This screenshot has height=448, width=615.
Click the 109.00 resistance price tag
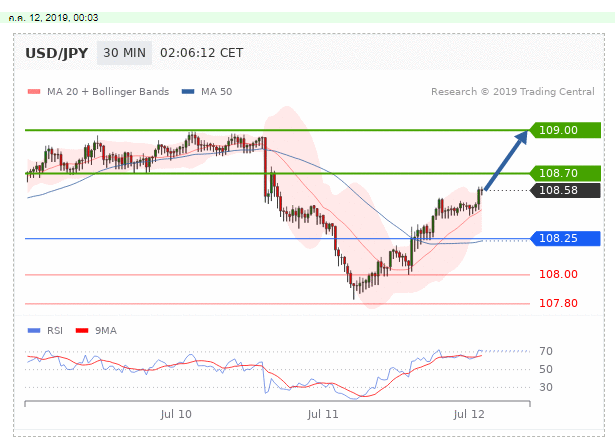(x=565, y=130)
